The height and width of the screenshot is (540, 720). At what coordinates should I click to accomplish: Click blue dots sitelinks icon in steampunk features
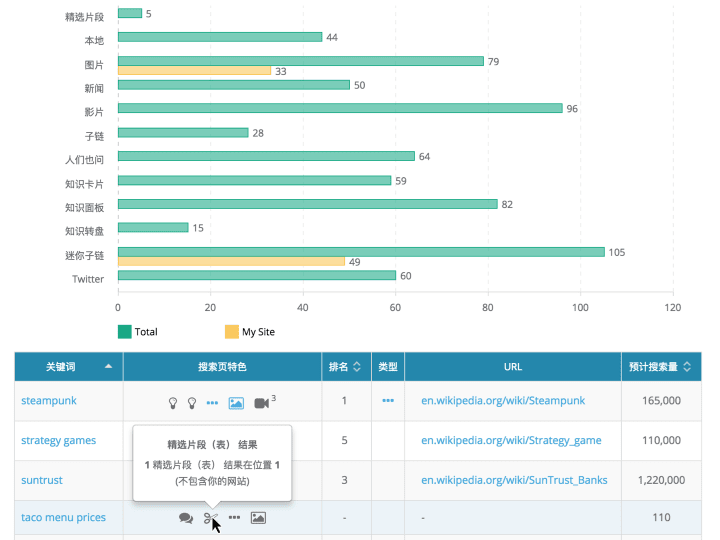(212, 402)
